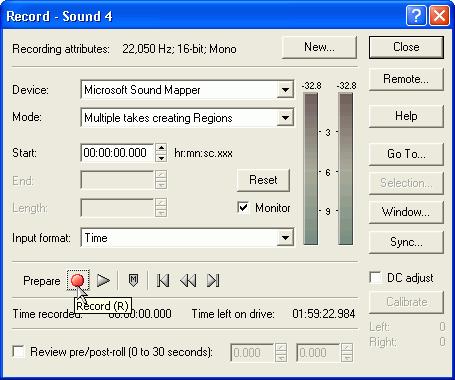Click the right channel level meter
Screen dimensions: 455x380
[x=346, y=169]
